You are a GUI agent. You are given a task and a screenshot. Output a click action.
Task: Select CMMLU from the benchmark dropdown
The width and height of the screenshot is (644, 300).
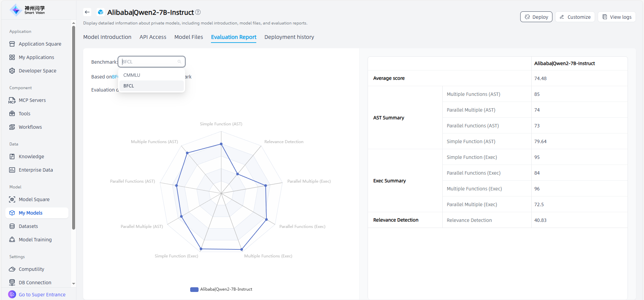click(132, 75)
